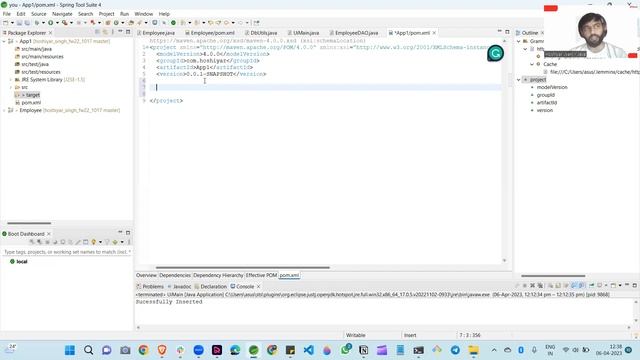Select artifactId in the Outline view
Viewport: 640px width, 360px height.
547,102
